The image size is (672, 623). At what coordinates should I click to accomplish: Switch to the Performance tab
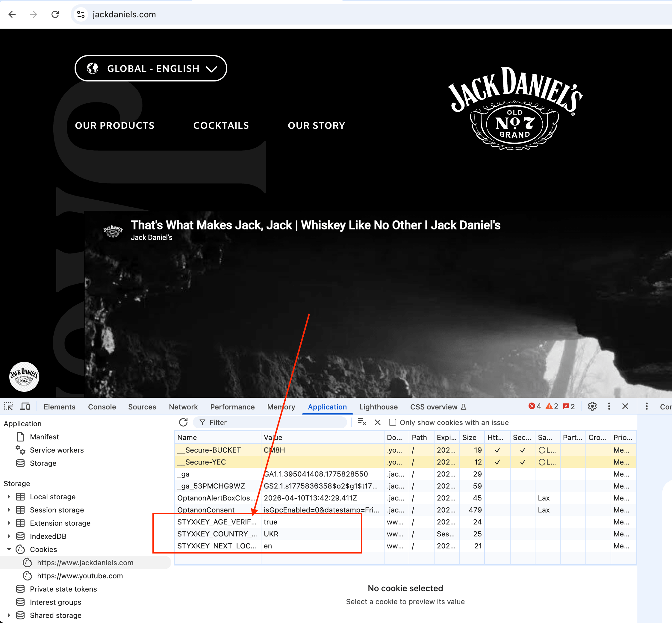[232, 407]
